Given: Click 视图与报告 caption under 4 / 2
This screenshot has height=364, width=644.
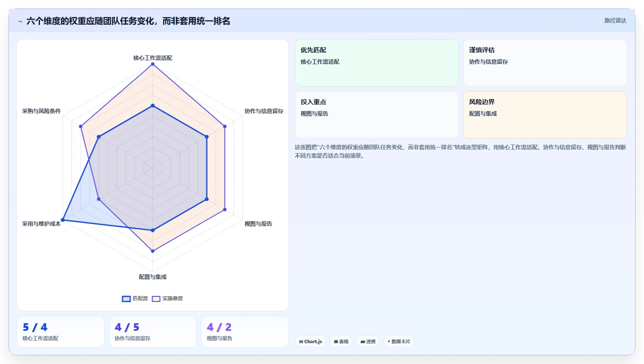Looking at the screenshot, I should point(220,338).
